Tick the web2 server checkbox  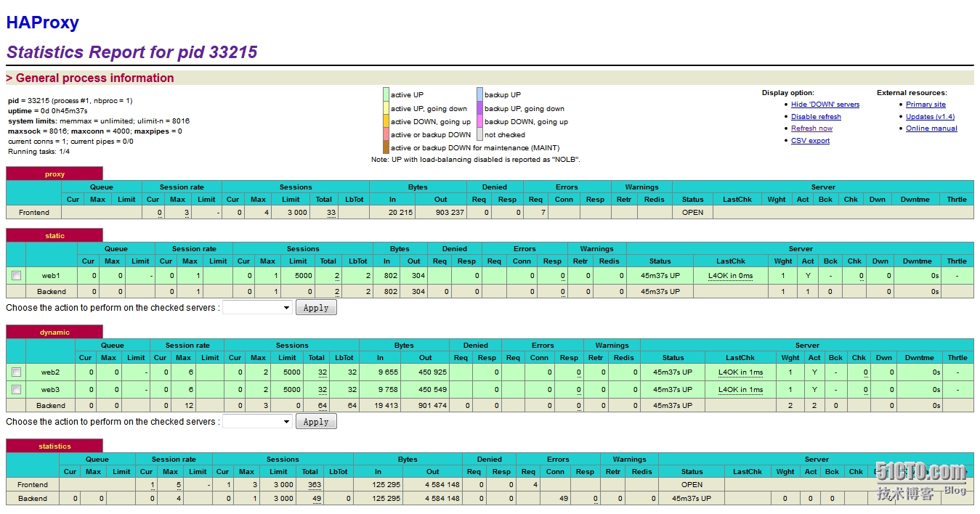point(16,372)
